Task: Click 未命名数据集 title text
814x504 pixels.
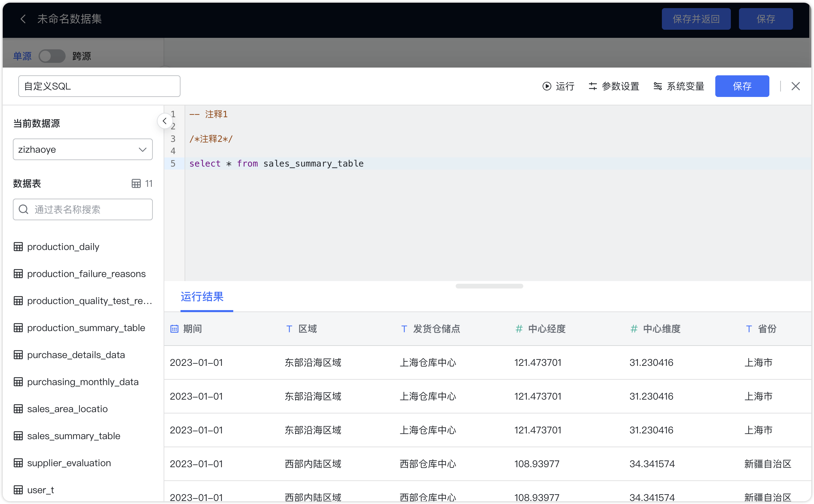Action: [69, 19]
